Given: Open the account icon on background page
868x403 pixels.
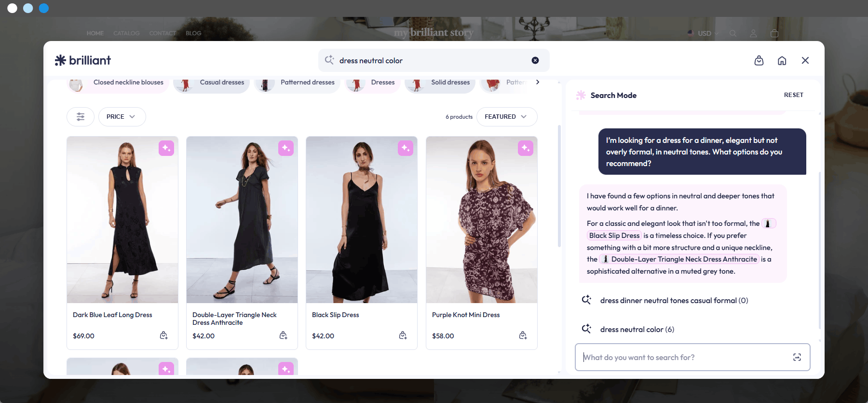Looking at the screenshot, I should (753, 33).
